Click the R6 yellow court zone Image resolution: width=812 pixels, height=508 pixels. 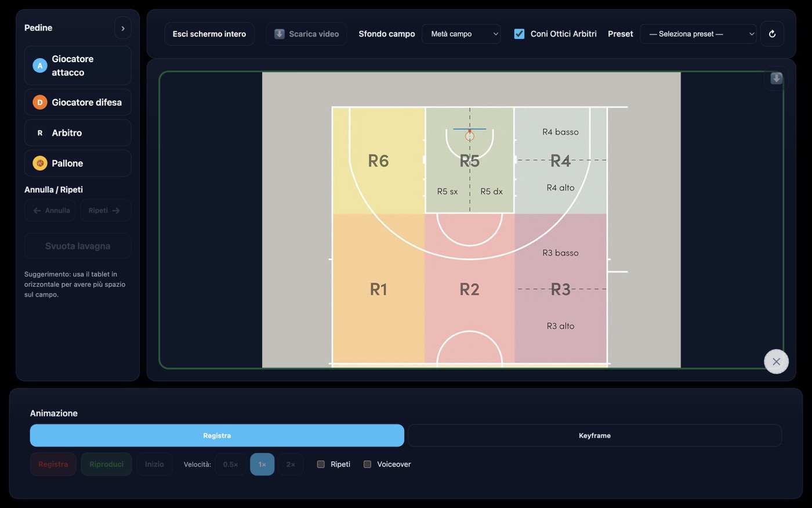point(379,161)
